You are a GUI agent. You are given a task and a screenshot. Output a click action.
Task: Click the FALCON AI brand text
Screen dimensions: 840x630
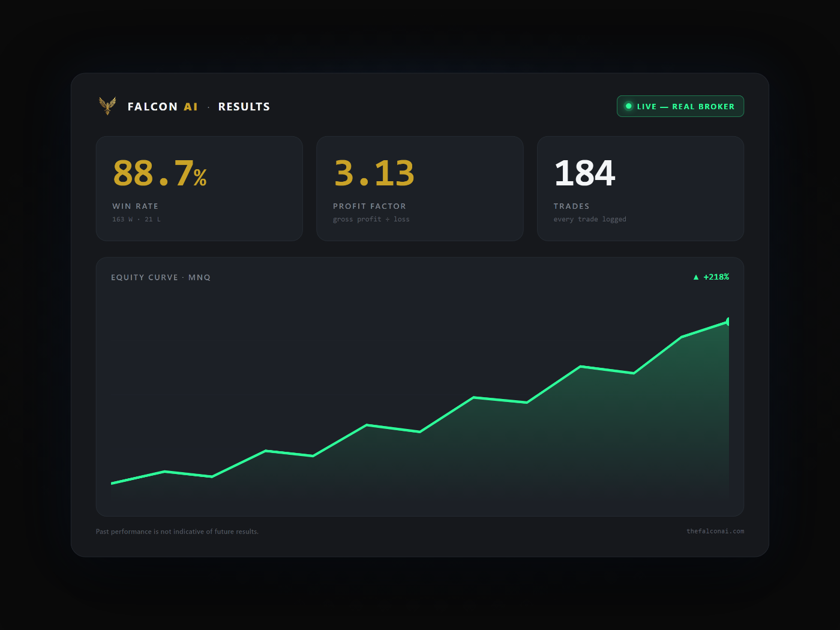tap(163, 107)
